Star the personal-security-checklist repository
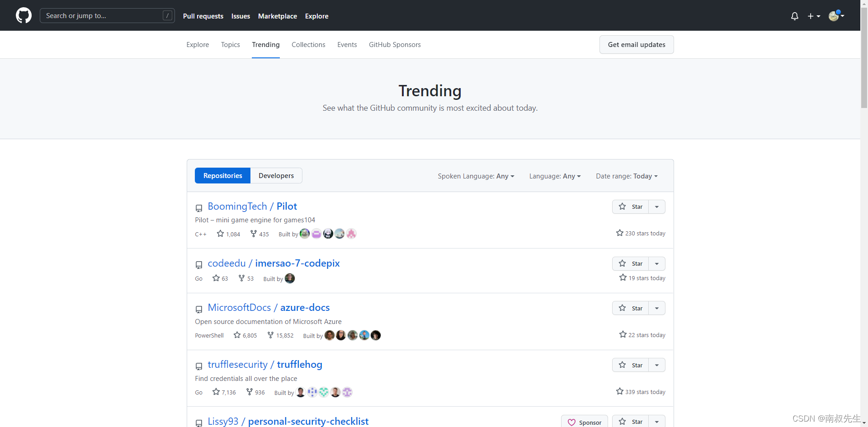This screenshot has height=427, width=868. tap(631, 422)
